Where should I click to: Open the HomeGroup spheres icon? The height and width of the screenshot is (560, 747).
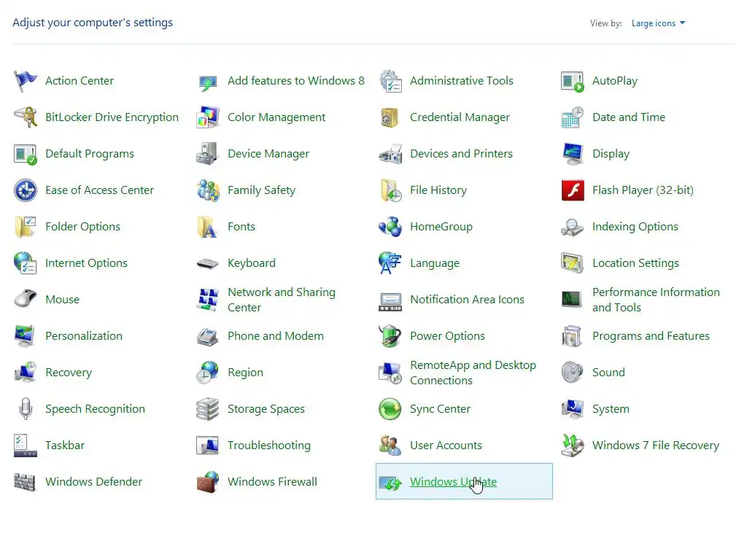(x=390, y=227)
